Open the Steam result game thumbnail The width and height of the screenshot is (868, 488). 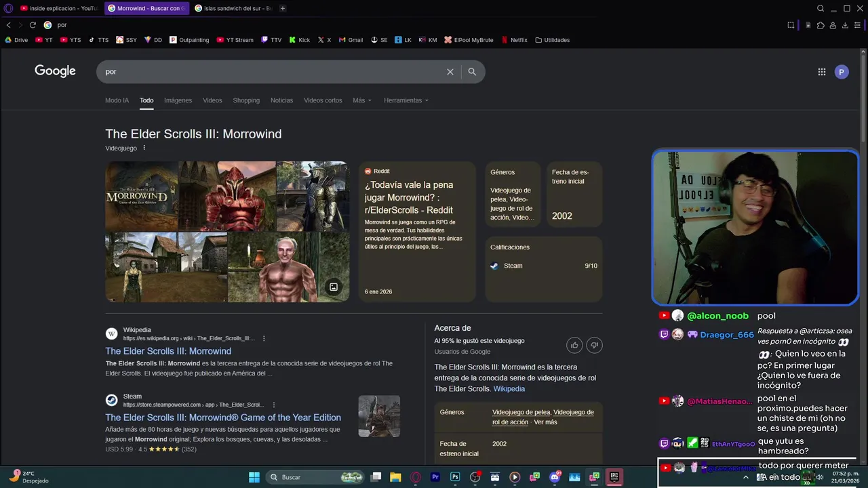click(379, 416)
